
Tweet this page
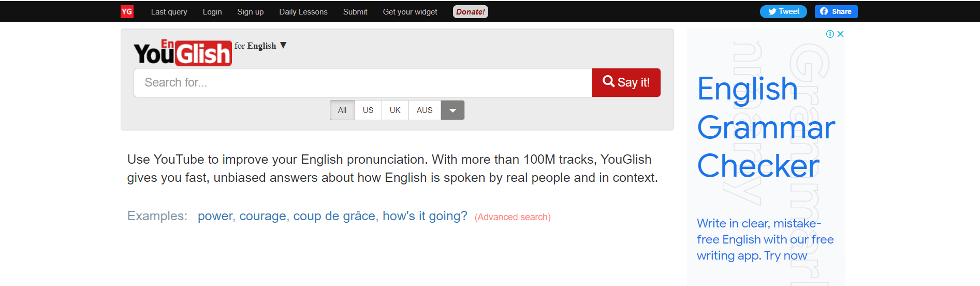coord(783,11)
